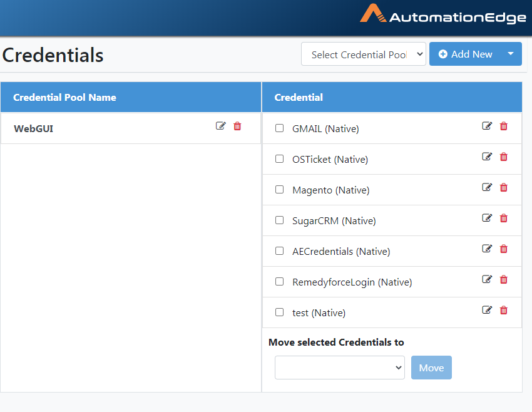
Task: Expand the Add New dropdown arrow
Action: [x=511, y=54]
